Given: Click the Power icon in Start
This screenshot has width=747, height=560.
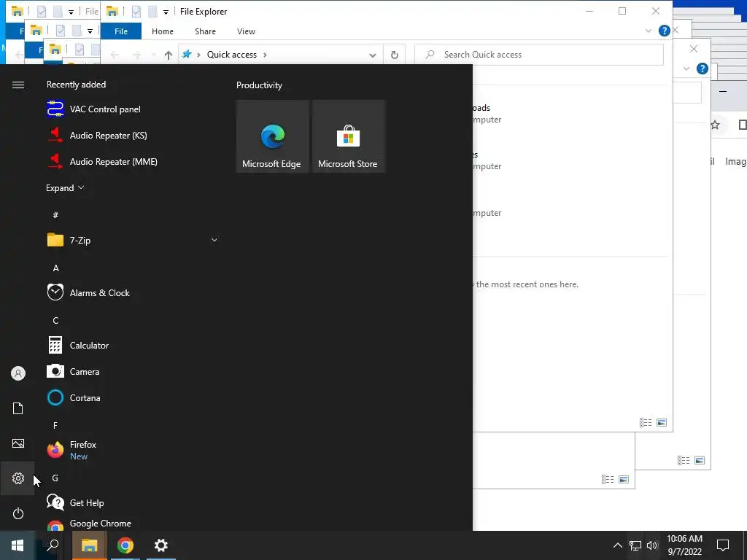Looking at the screenshot, I should click(x=18, y=513).
